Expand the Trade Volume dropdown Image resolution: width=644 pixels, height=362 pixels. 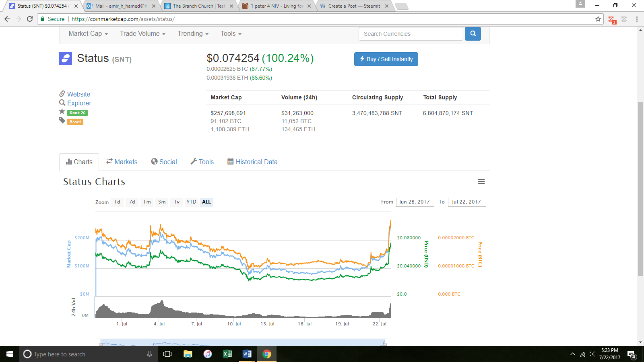coord(142,34)
